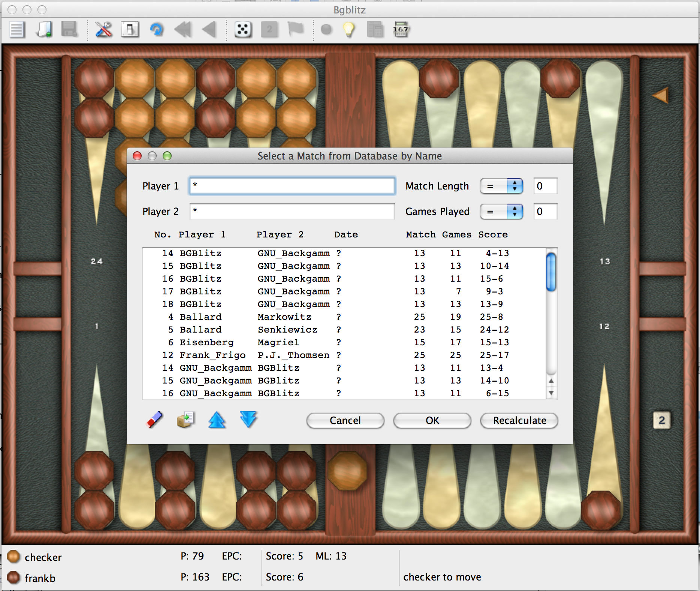
Task: Click the list scroll up arrow
Action: [551, 381]
